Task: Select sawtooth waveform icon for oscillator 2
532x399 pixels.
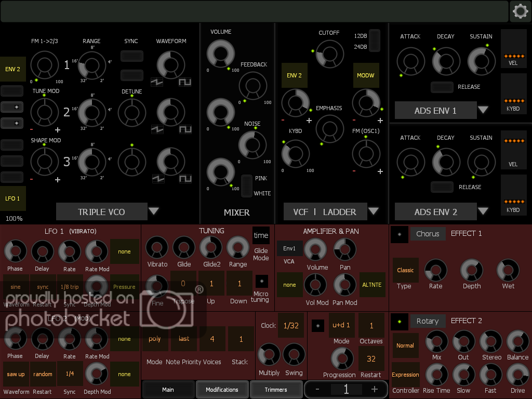Action: click(157, 129)
